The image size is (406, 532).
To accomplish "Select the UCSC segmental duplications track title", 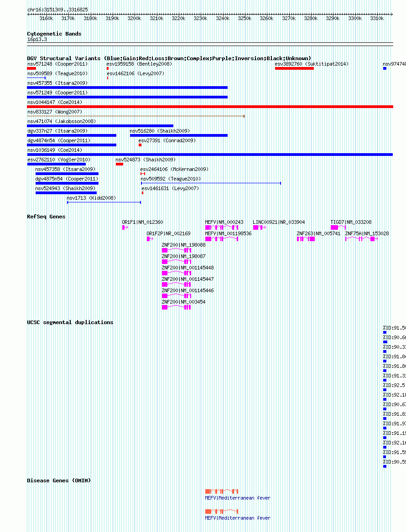I will point(70,322).
